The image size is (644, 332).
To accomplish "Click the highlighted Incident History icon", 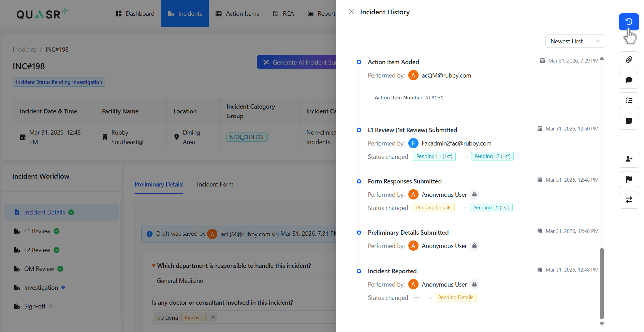I will pyautogui.click(x=629, y=22).
